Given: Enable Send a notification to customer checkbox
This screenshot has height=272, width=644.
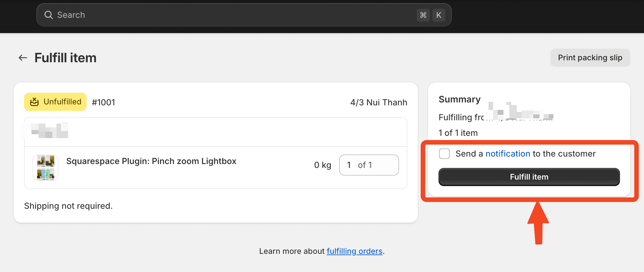Looking at the screenshot, I should (444, 154).
